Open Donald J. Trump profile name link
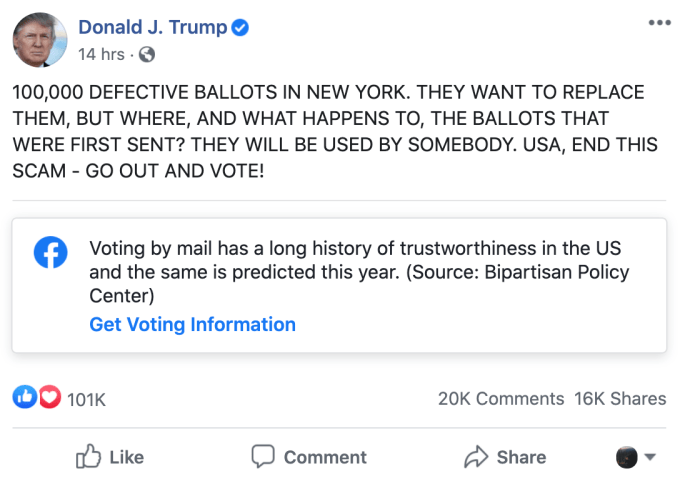Viewport: 680px width, 481px height. point(152,28)
